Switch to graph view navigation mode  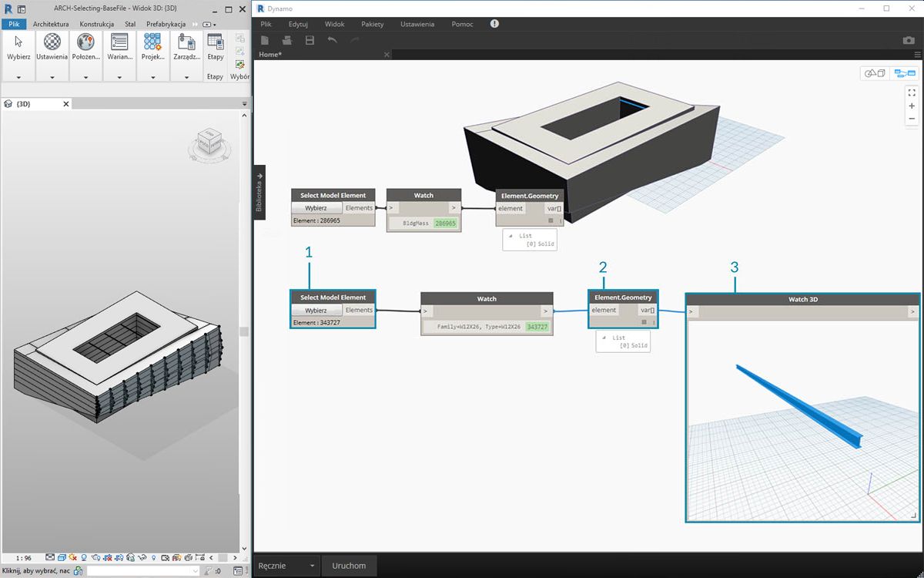[x=905, y=73]
